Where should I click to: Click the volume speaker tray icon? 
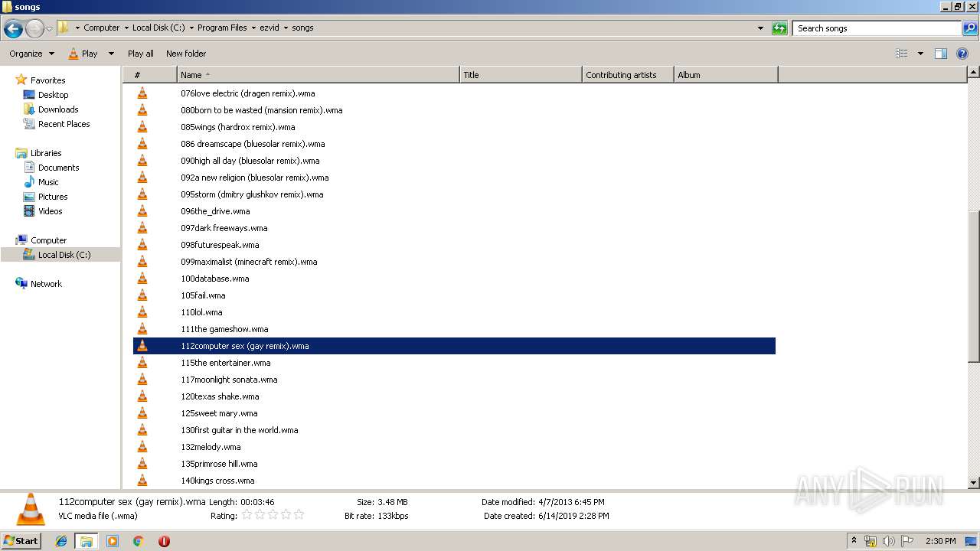pos(889,541)
